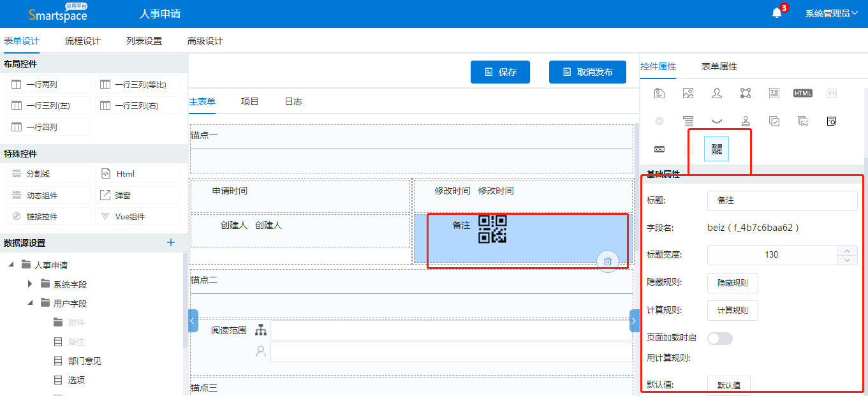The height and width of the screenshot is (396, 868).
Task: Click the 标题宽度 field showing 130
Action: point(772,255)
